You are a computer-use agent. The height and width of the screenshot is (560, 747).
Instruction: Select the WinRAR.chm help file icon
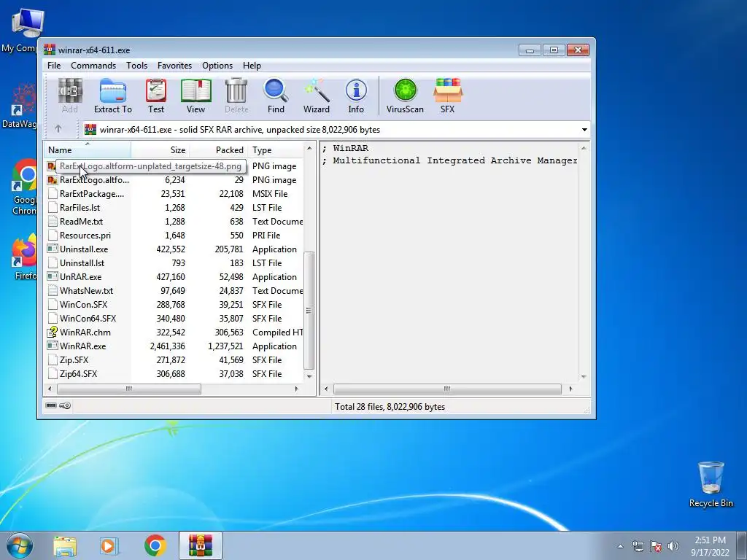[53, 332]
